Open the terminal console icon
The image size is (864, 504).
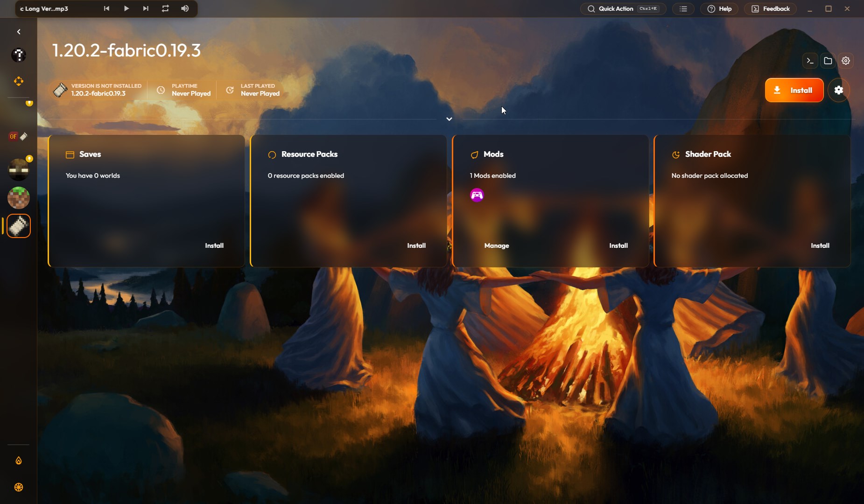pos(810,61)
